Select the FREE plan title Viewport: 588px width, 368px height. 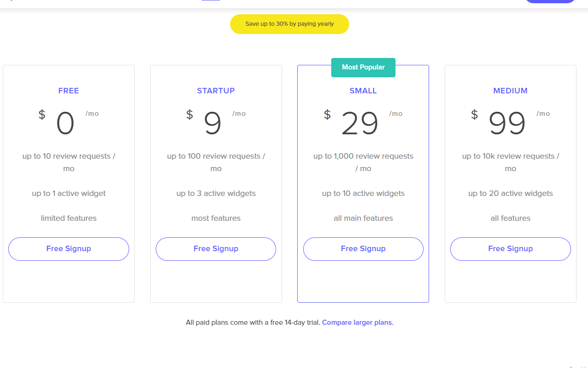coord(68,91)
